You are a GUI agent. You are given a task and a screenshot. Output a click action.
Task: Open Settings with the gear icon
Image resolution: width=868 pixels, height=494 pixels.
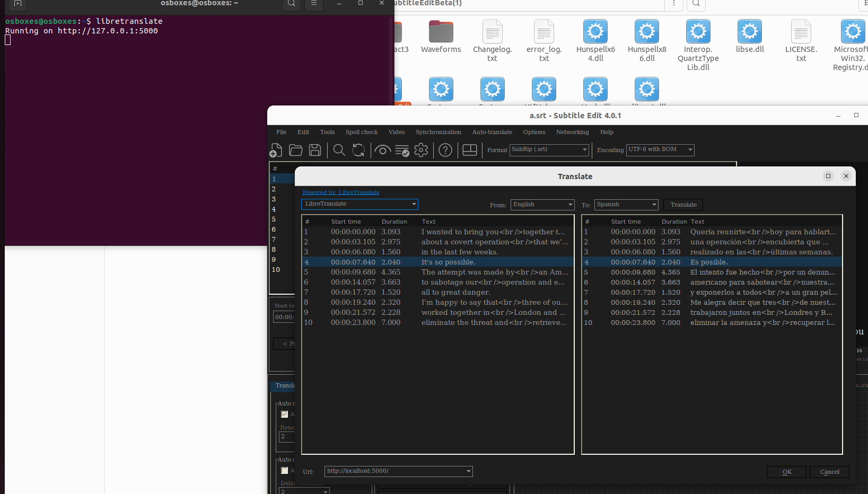pyautogui.click(x=421, y=150)
